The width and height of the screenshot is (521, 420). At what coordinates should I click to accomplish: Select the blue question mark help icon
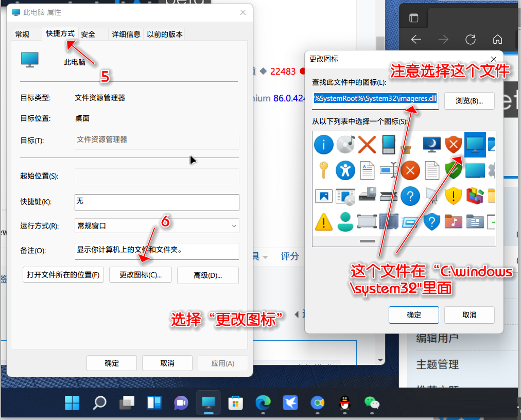click(410, 196)
